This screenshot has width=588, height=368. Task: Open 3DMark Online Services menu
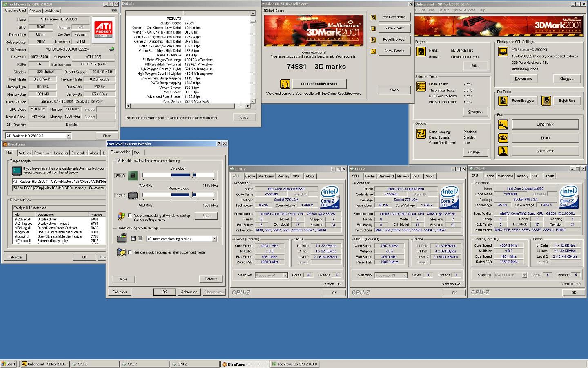(x=464, y=10)
